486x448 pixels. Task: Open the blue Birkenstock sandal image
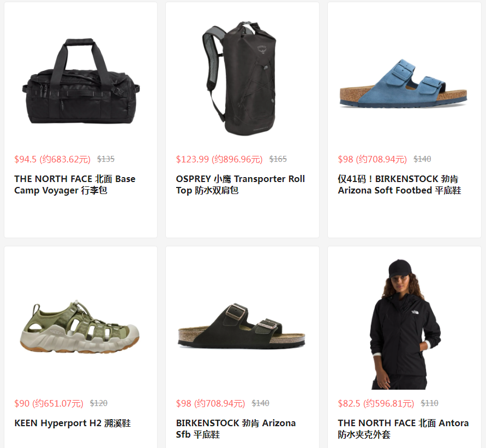pos(403,83)
